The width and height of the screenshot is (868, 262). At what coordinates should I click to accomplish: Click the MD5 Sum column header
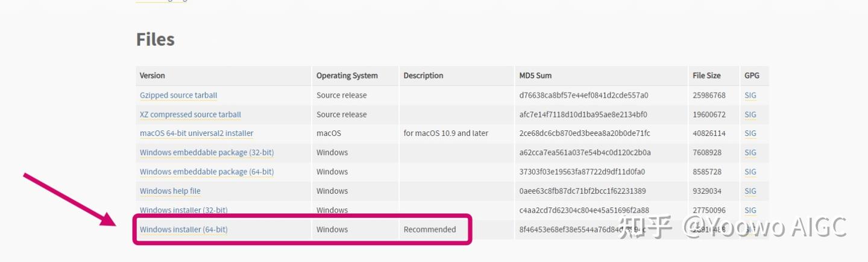click(x=535, y=75)
